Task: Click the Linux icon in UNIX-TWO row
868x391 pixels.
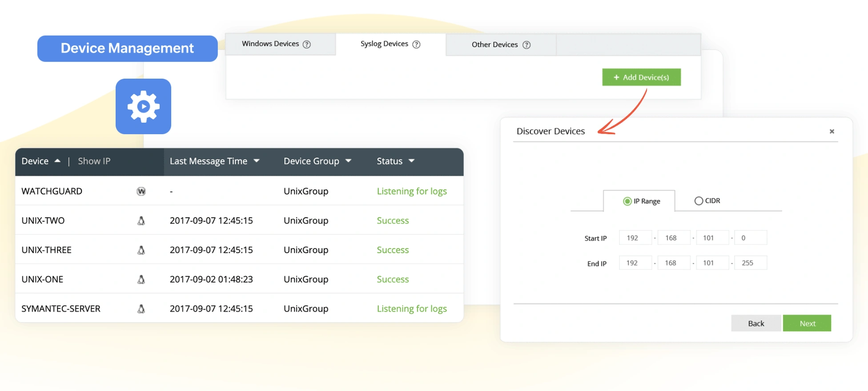Action: [141, 221]
